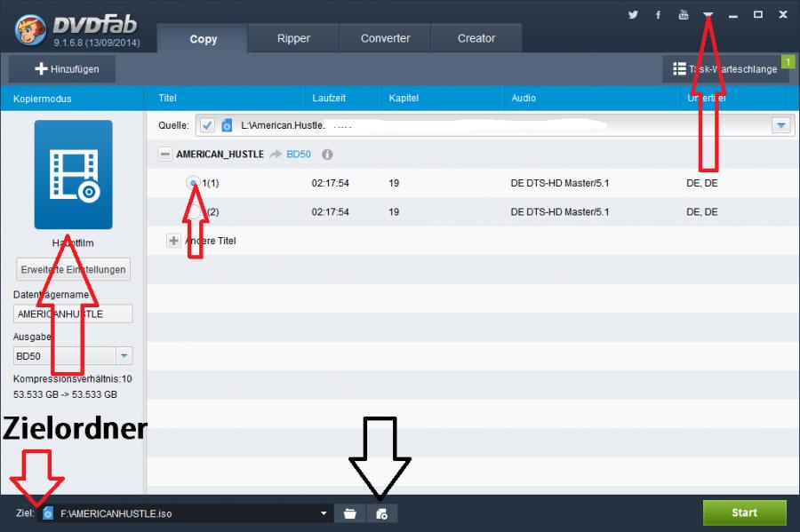Open the Ausgabe BD50 dropdown
Screen dimensions: 800x532
coord(124,355)
